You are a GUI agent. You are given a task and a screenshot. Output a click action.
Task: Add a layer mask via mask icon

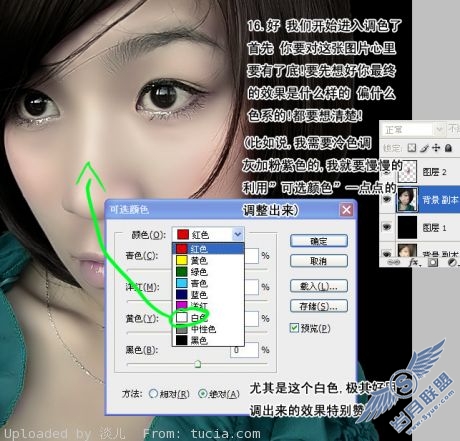click(x=433, y=262)
